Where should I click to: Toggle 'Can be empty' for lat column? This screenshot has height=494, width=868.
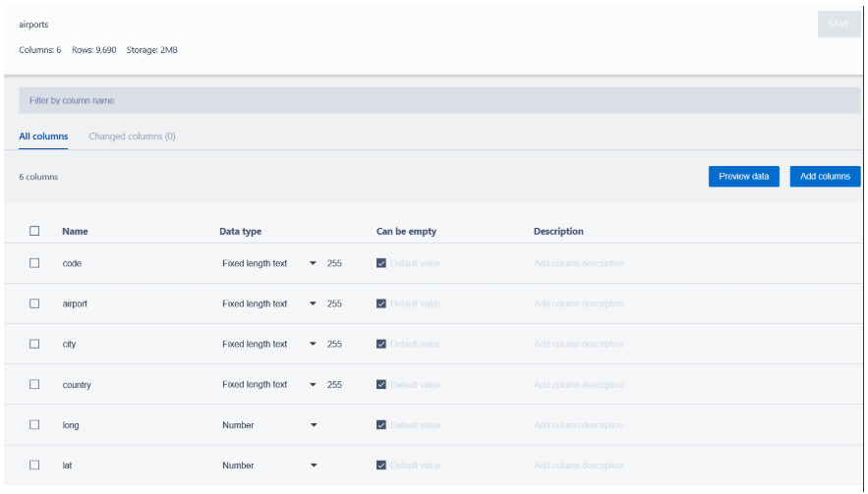point(381,466)
